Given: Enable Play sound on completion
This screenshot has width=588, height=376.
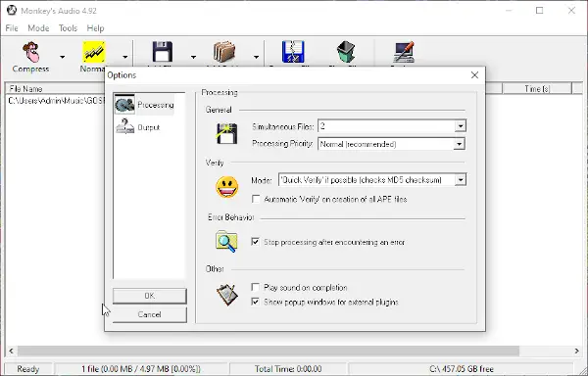Looking at the screenshot, I should pyautogui.click(x=256, y=288).
